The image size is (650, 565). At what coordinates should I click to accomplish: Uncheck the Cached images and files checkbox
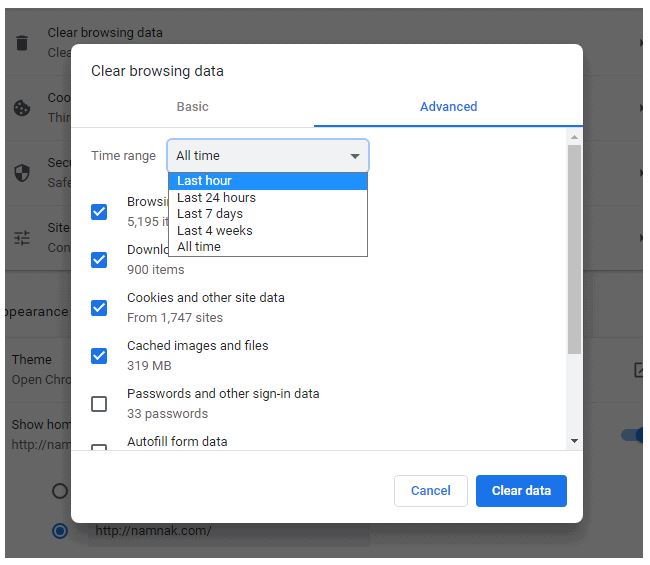pyautogui.click(x=99, y=355)
